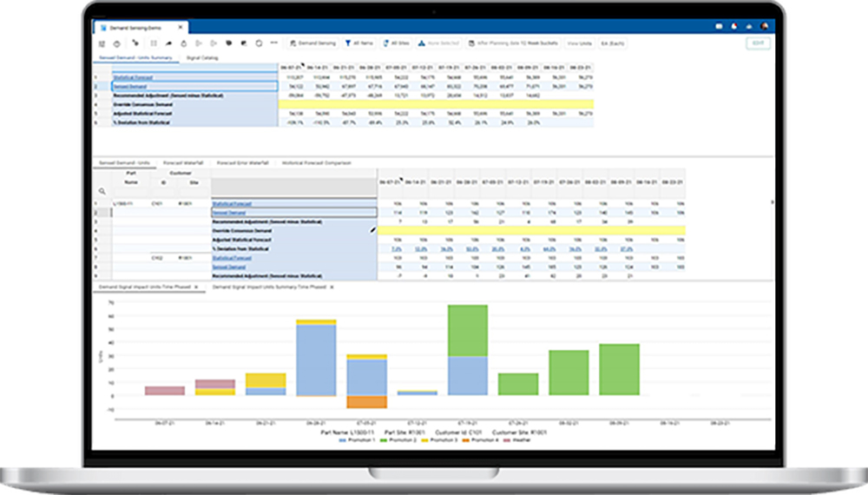Click the tallest green bar in chart
The height and width of the screenshot is (495, 868).
(467, 330)
